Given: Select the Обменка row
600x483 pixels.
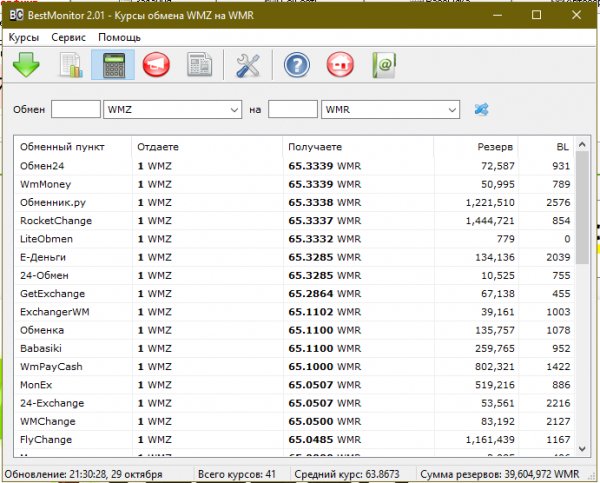Looking at the screenshot, I should (x=295, y=330).
